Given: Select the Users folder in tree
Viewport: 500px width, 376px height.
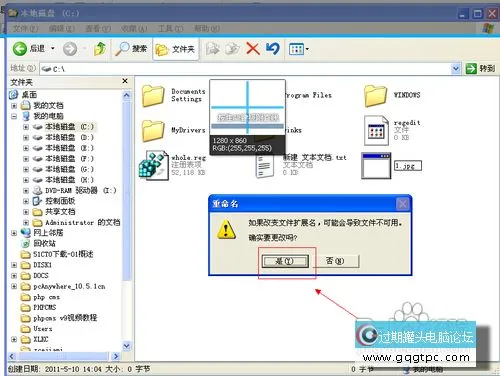Looking at the screenshot, I should tap(43, 329).
